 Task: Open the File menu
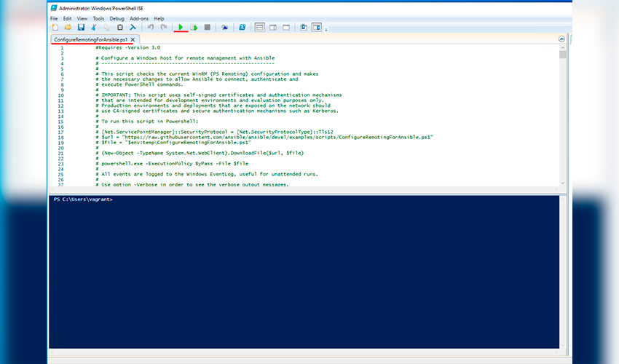(54, 18)
